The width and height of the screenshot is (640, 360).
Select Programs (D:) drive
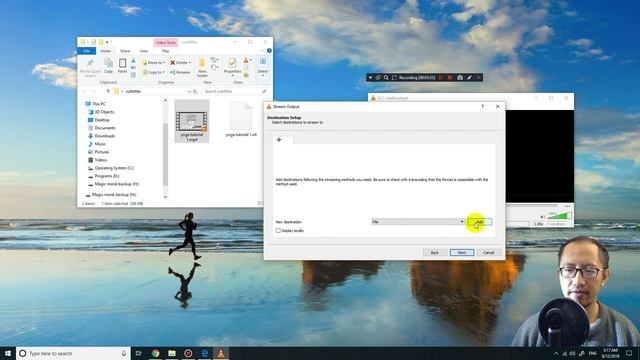click(x=104, y=176)
